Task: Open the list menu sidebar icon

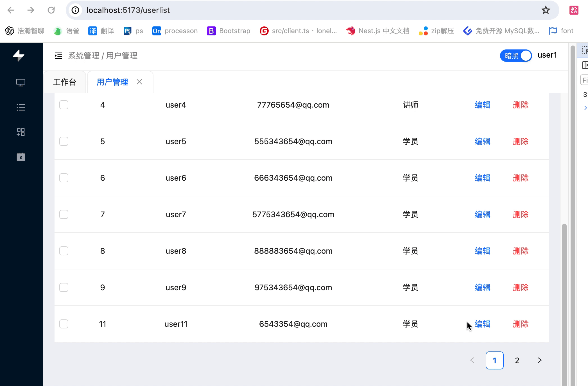Action: coord(21,107)
